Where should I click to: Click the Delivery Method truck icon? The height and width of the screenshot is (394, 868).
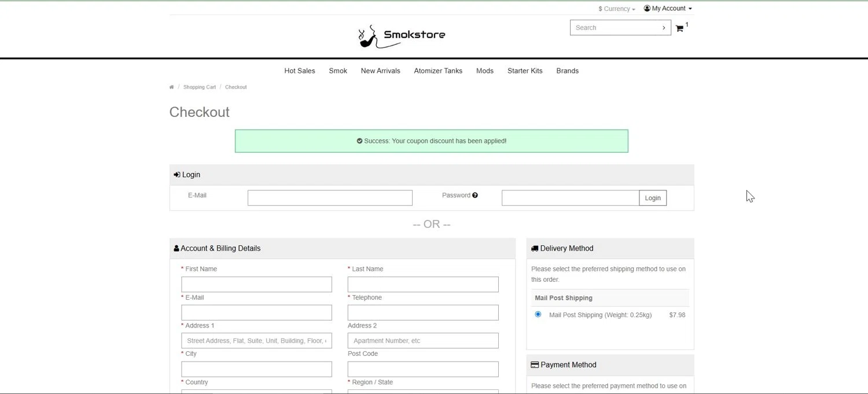(x=535, y=249)
